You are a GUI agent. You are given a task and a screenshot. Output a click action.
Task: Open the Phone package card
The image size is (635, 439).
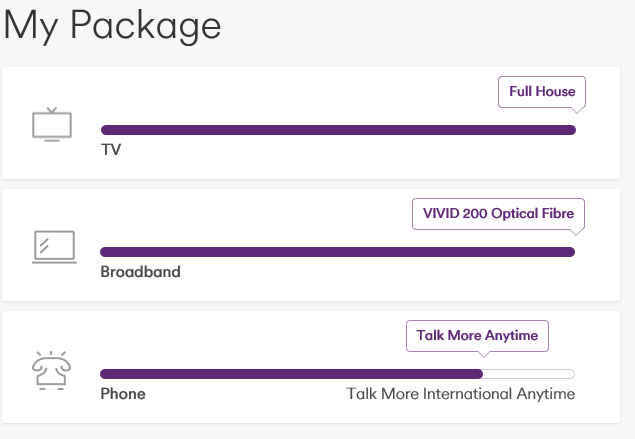[x=311, y=367]
